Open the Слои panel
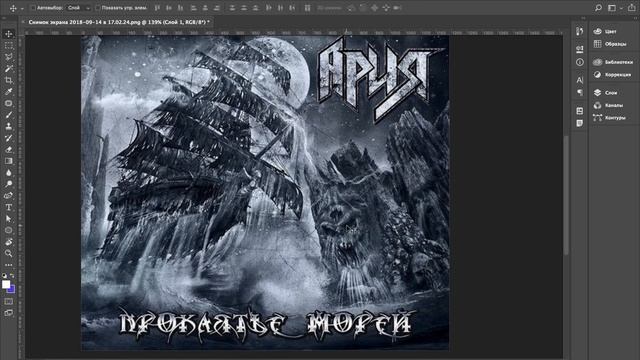640x360 pixels. [x=611, y=93]
